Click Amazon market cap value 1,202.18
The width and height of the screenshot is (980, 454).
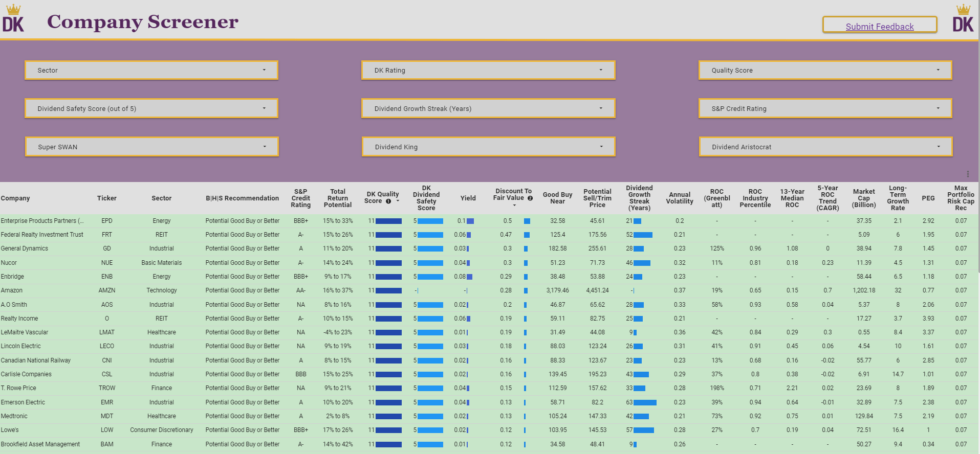864,290
